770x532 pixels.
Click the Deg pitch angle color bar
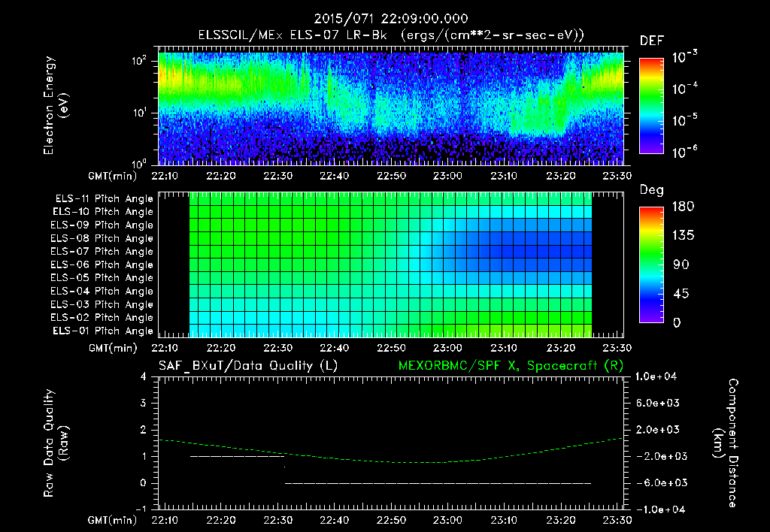[651, 265]
